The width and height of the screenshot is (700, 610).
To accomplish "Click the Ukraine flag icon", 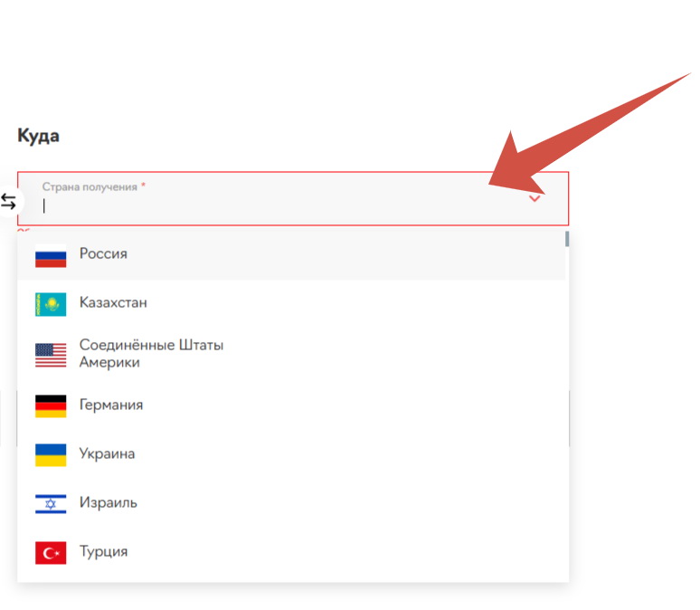I will coord(51,454).
